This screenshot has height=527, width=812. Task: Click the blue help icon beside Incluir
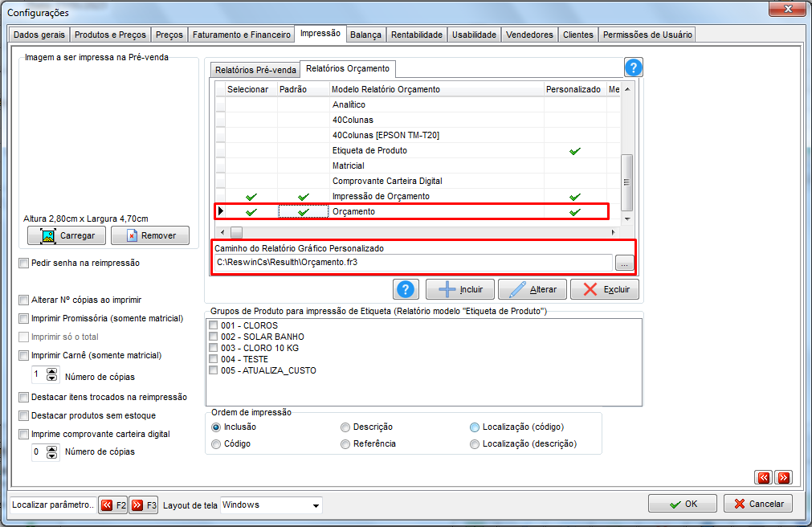pyautogui.click(x=406, y=289)
